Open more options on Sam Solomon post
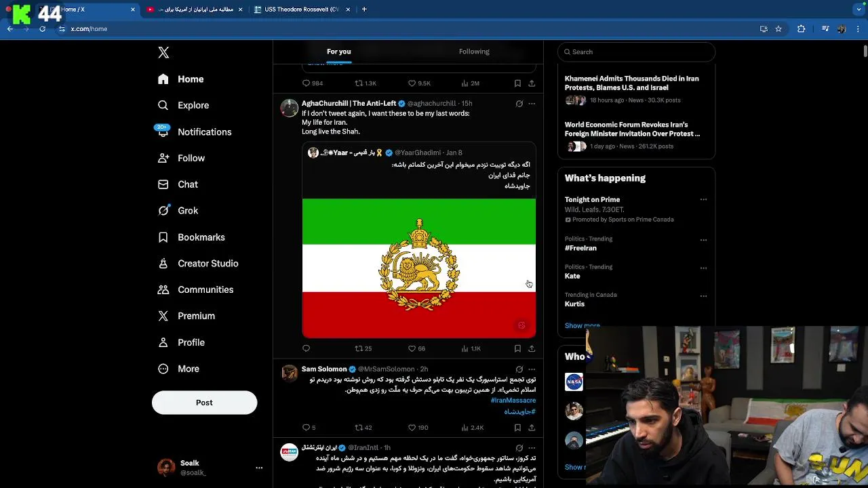Image resolution: width=868 pixels, height=488 pixels. tap(532, 369)
